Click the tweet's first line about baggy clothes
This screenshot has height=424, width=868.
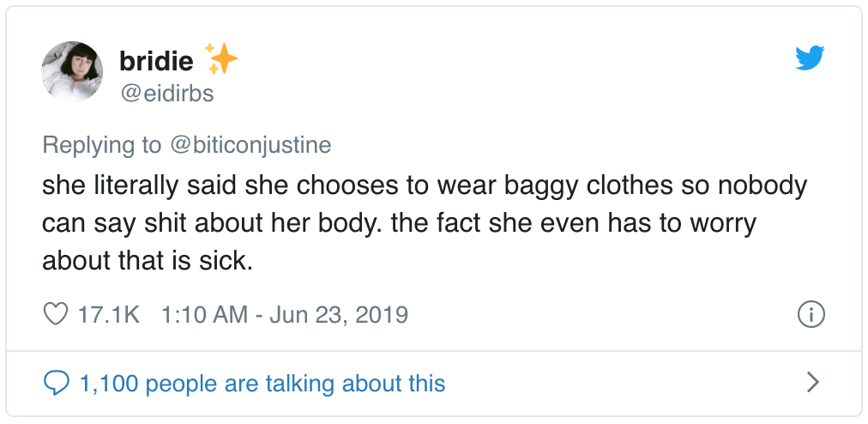coord(425,185)
